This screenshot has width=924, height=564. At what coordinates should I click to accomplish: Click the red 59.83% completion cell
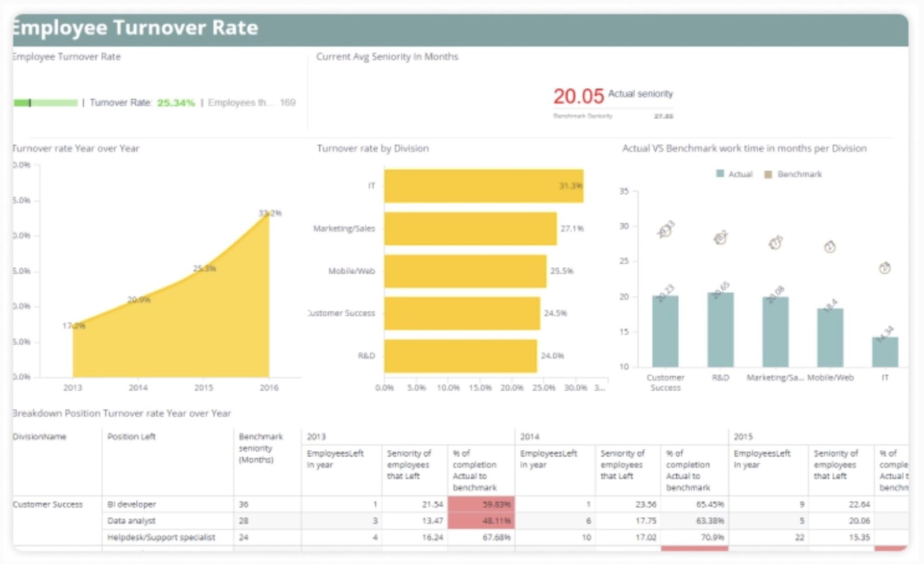(495, 504)
